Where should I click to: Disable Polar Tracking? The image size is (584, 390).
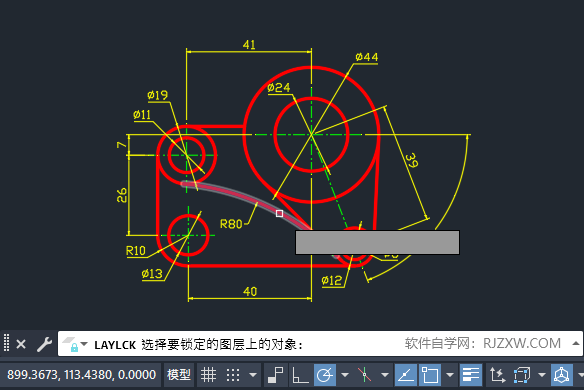pyautogui.click(x=324, y=375)
